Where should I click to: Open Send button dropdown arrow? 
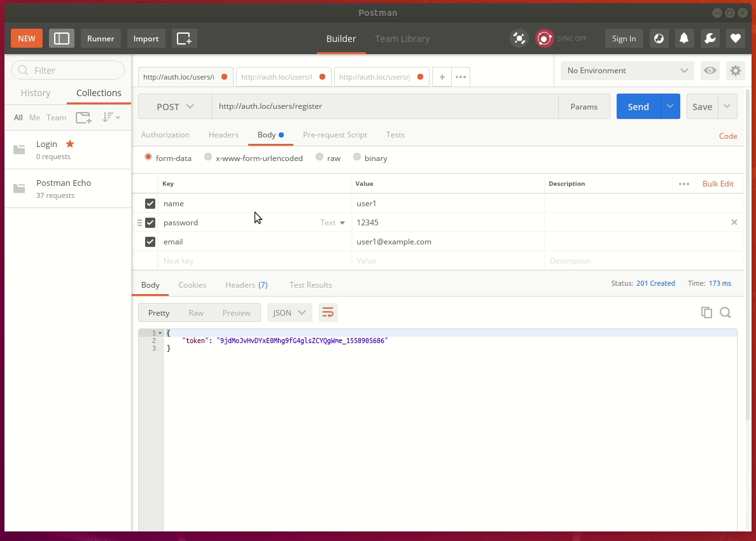(670, 106)
